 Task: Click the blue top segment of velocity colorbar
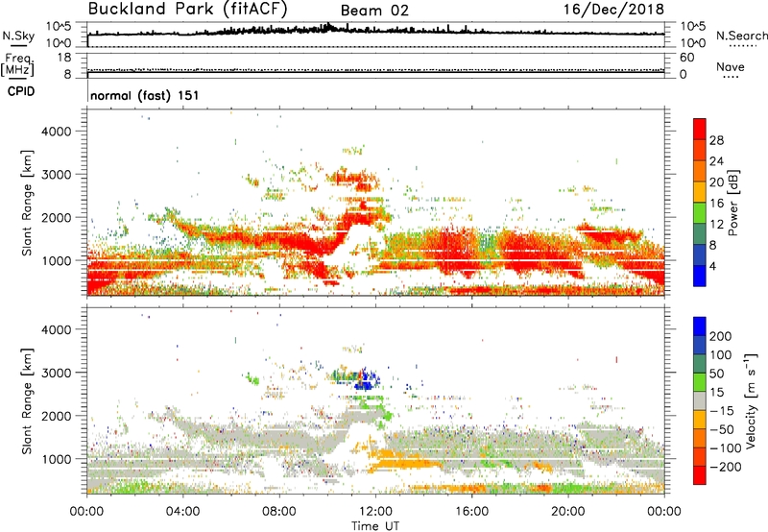click(x=700, y=326)
